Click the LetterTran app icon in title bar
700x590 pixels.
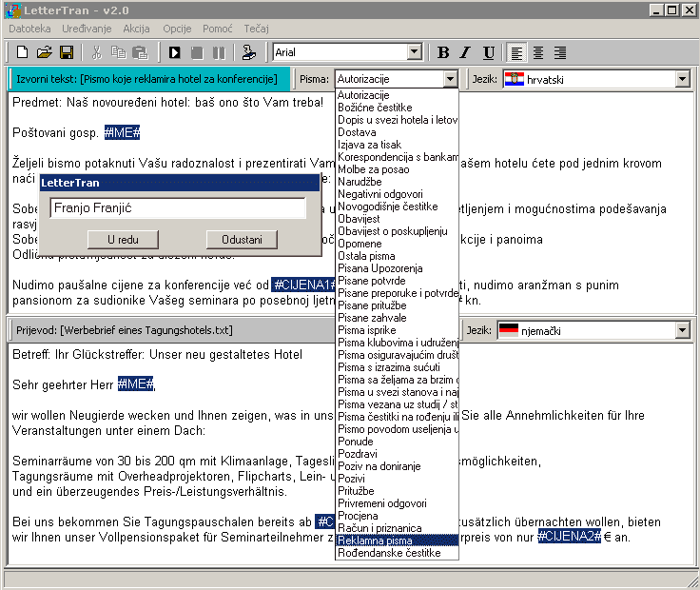[x=13, y=10]
